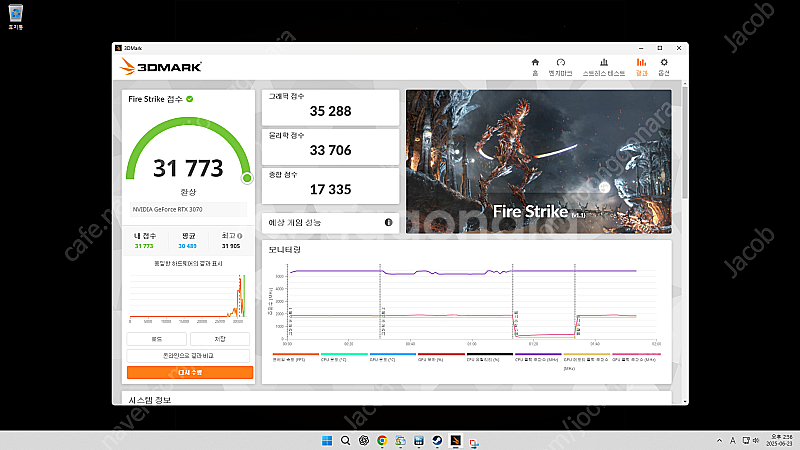This screenshot has height=450, width=800.
Task: Open Chrome from the taskbar
Action: point(380,440)
